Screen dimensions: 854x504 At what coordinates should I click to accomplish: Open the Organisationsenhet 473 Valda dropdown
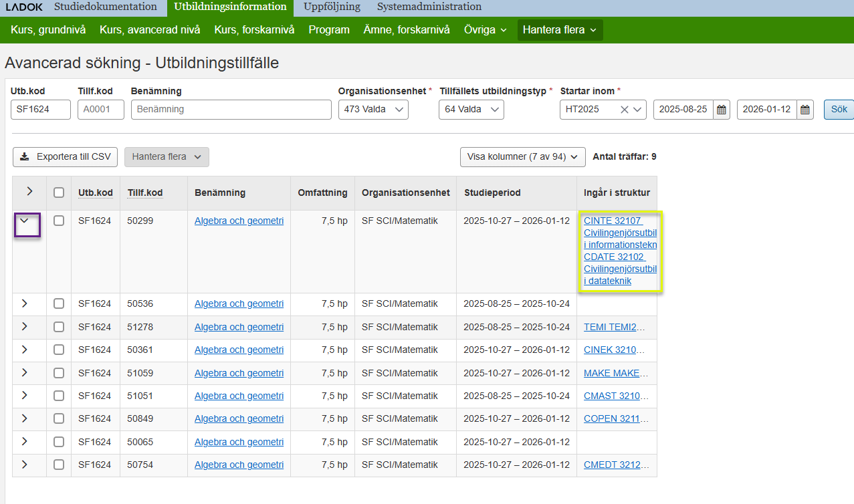[x=372, y=110]
